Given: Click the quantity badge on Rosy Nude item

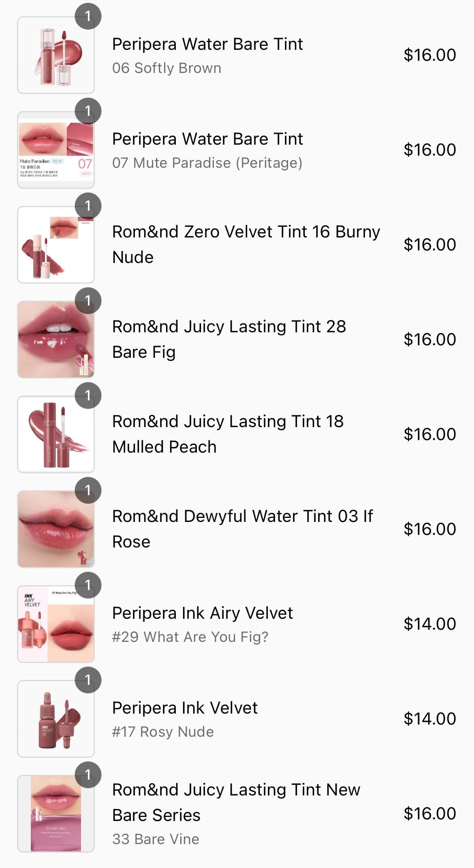Looking at the screenshot, I should pyautogui.click(x=88, y=680).
